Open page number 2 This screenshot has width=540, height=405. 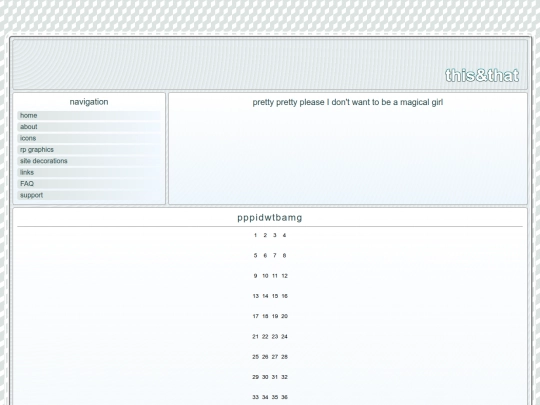tap(265, 235)
